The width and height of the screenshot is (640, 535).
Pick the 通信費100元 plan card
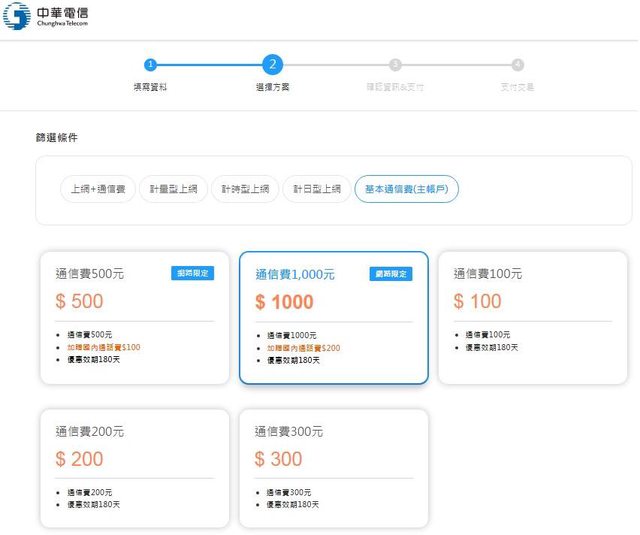[x=532, y=317]
